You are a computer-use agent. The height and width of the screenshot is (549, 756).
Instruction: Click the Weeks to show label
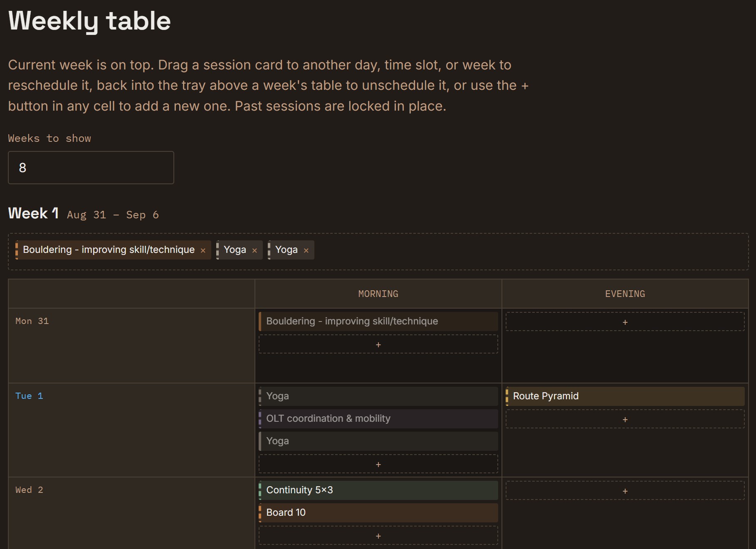49,138
